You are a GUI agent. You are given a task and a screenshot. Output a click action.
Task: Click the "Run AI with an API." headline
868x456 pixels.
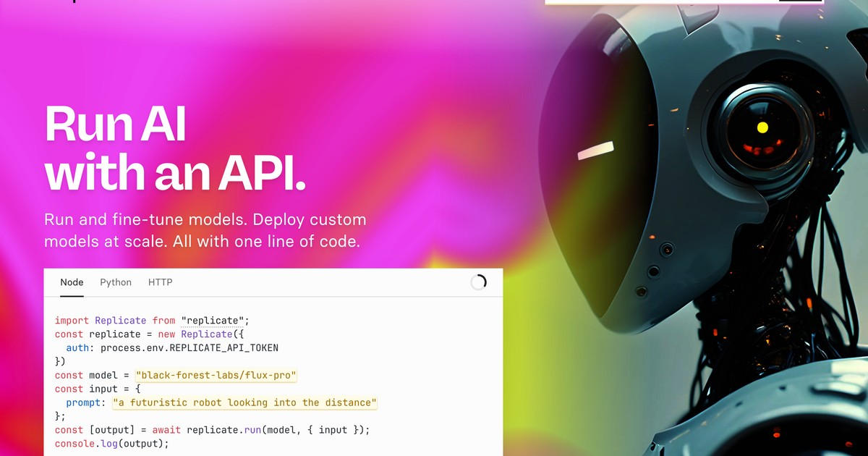pyautogui.click(x=175, y=148)
